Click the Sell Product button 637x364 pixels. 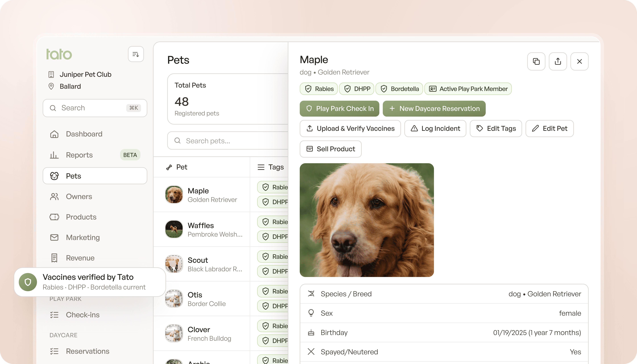(330, 149)
